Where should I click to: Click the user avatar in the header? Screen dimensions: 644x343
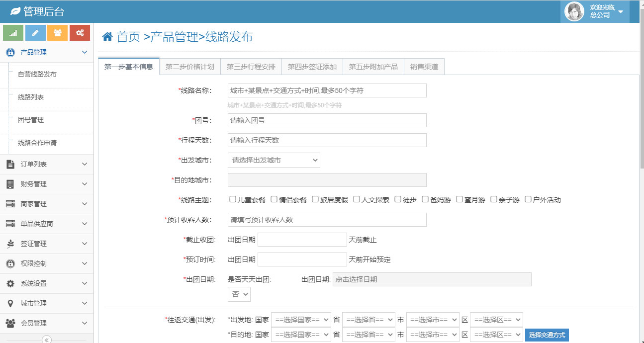[574, 11]
